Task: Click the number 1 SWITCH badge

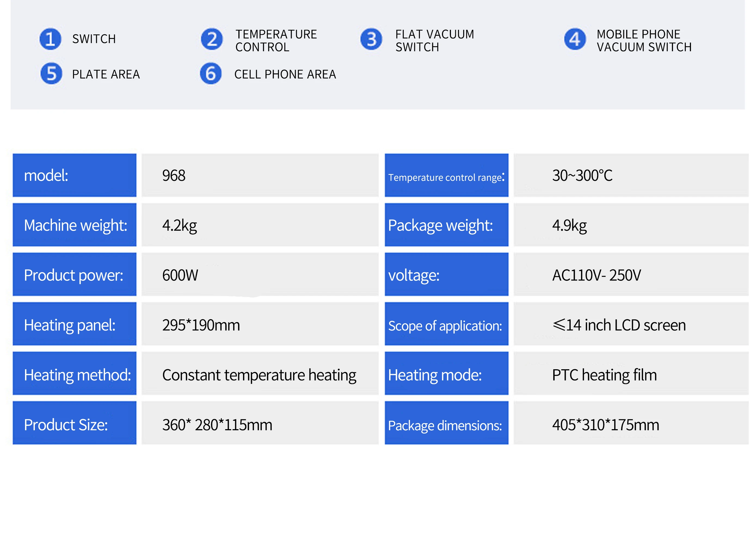Action: (50, 39)
